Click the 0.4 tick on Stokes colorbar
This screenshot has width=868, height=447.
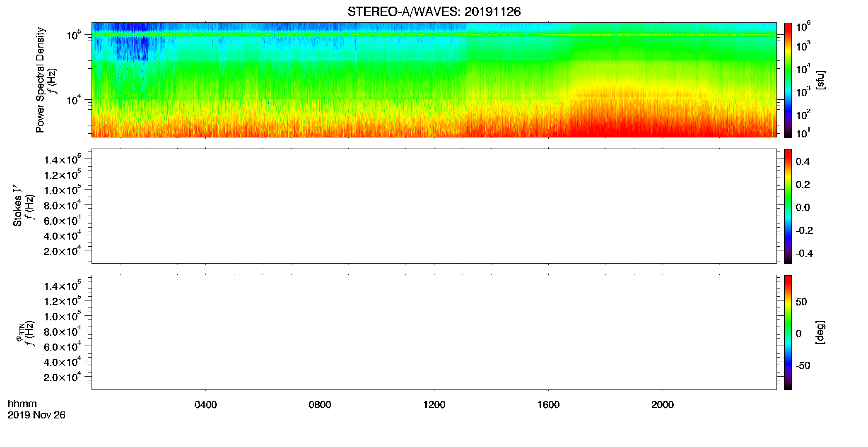click(803, 162)
